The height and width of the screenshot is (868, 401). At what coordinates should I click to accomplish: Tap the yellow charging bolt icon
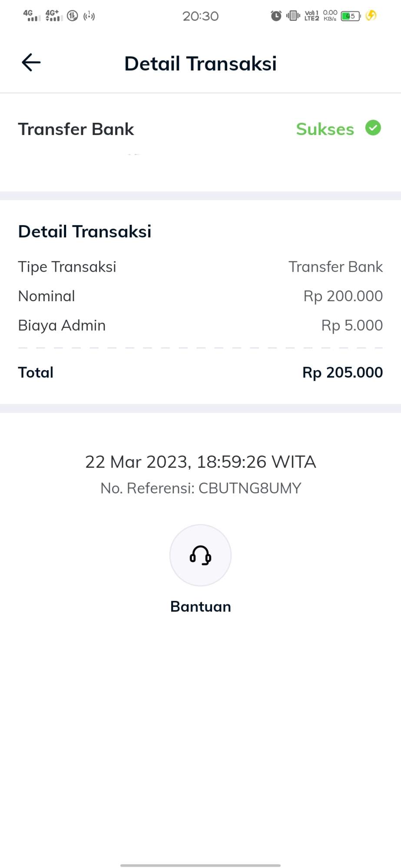pyautogui.click(x=371, y=16)
